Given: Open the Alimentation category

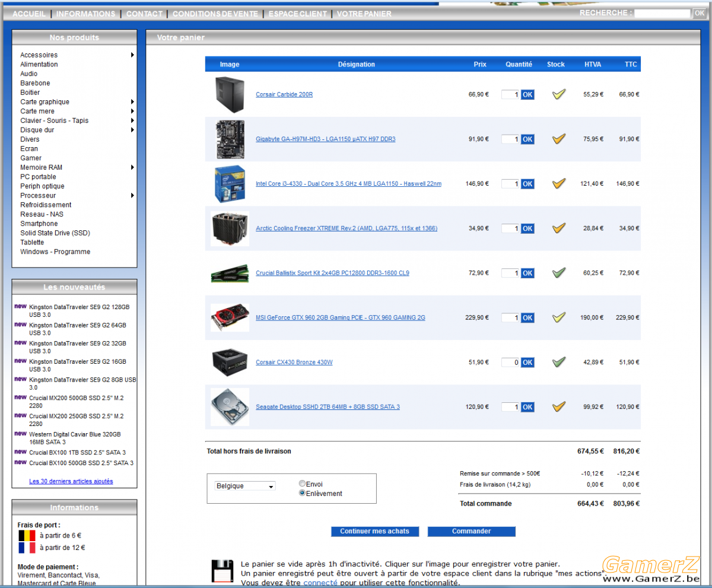Looking at the screenshot, I should 39,64.
